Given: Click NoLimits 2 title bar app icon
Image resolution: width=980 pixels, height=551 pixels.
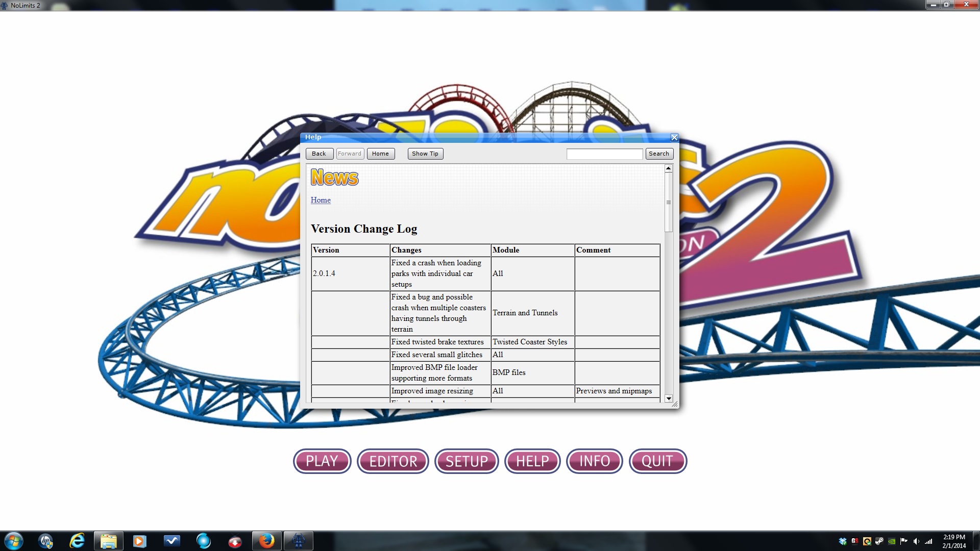Looking at the screenshot, I should point(5,6).
